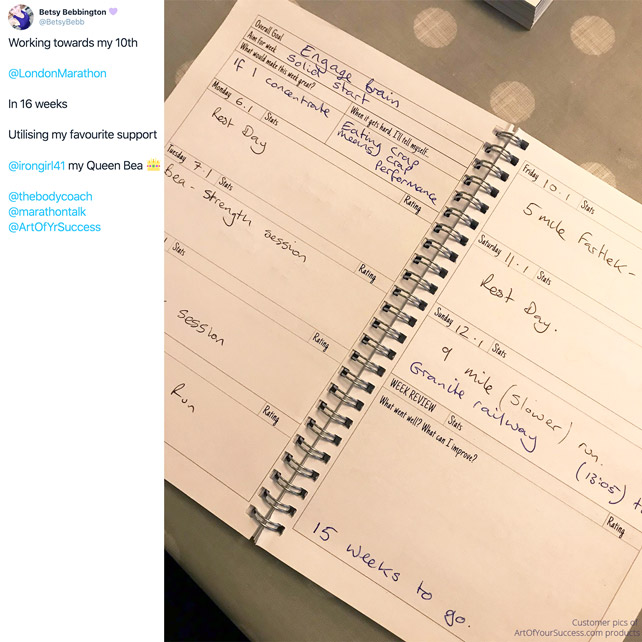Click the crown emoji after Queen Bea
Viewport: 642px width, 642px height.
(154, 165)
